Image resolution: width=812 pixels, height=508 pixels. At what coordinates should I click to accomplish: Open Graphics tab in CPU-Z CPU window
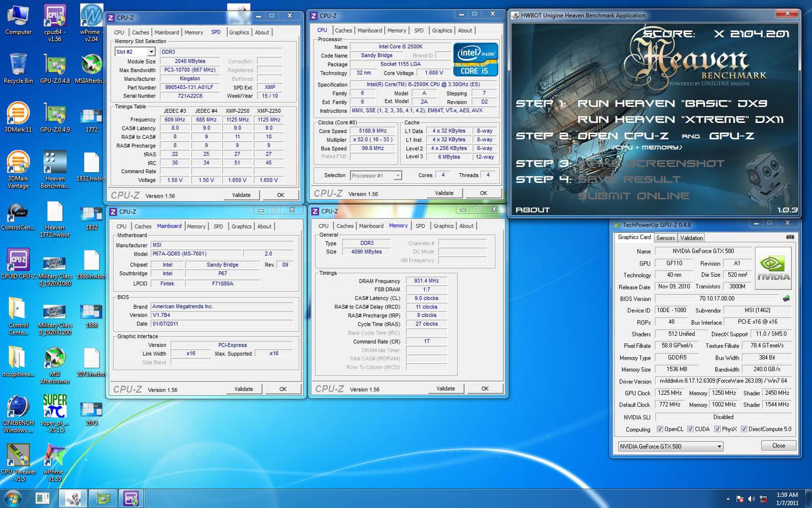[x=442, y=30]
